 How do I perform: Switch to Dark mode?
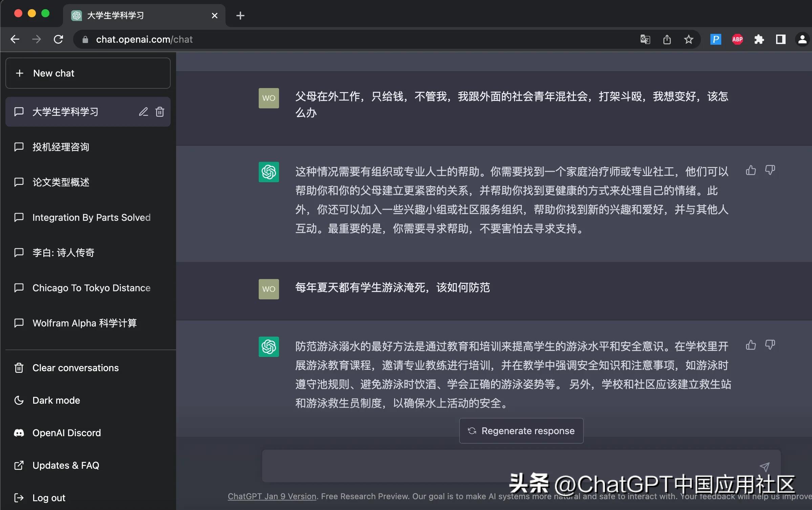tap(56, 400)
